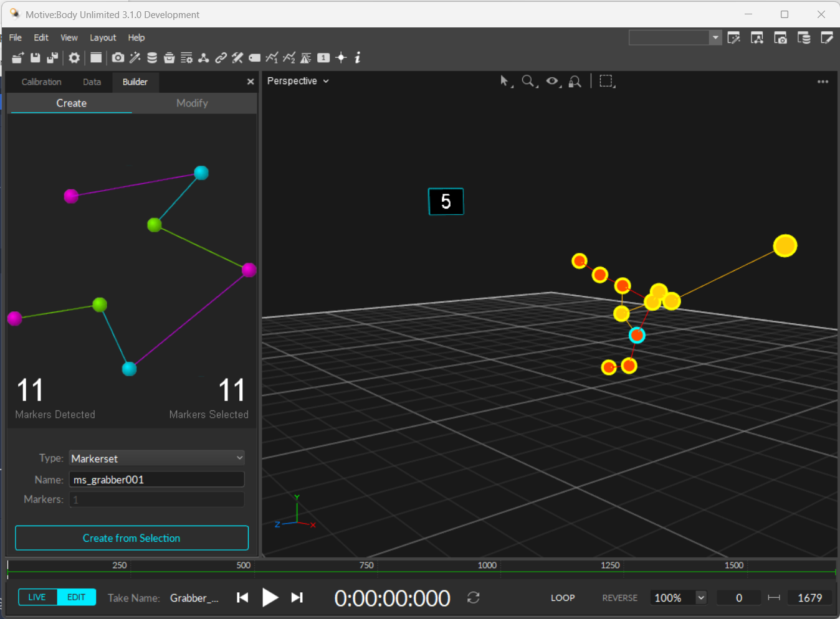Screen dimensions: 840x619
Task: Click the magic wand toolbar icon
Action: 135,57
